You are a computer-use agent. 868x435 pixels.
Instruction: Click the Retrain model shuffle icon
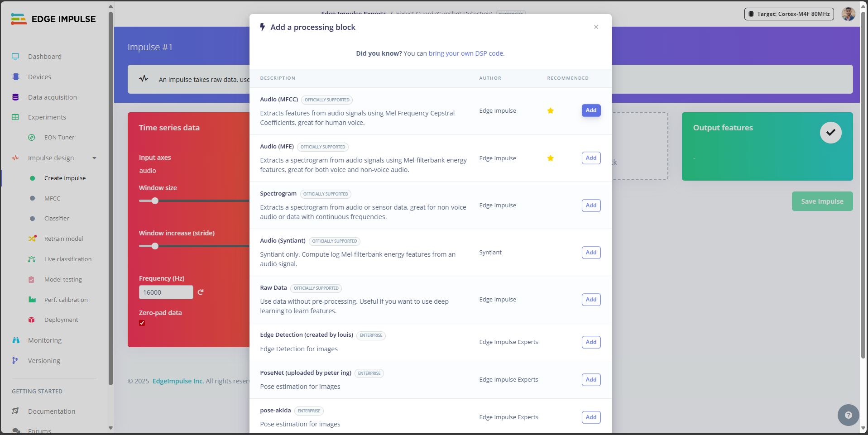pos(32,239)
